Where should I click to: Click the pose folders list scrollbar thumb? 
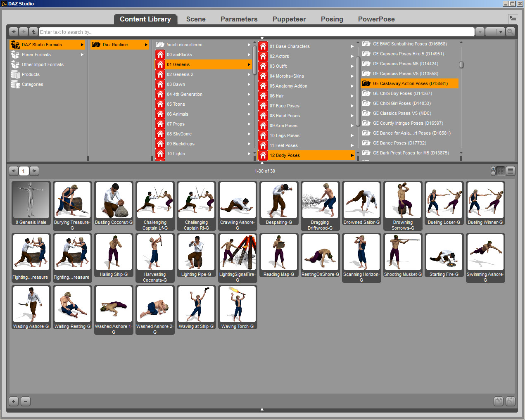coord(461,64)
